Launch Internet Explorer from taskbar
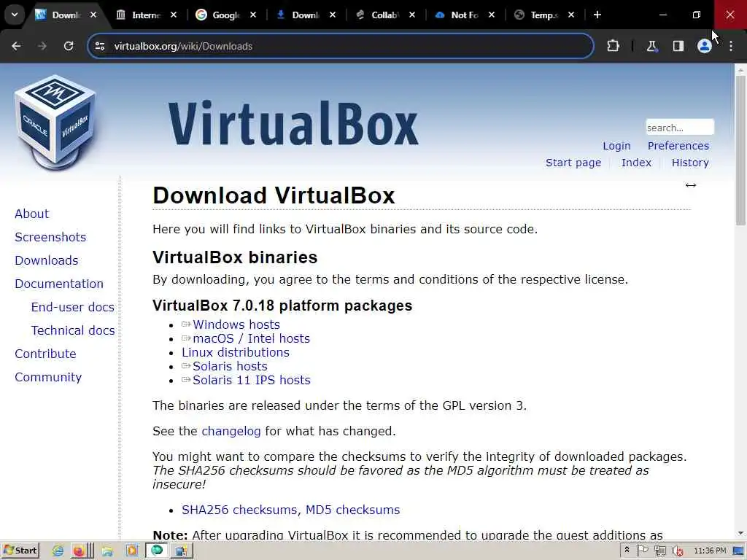 coord(58,551)
